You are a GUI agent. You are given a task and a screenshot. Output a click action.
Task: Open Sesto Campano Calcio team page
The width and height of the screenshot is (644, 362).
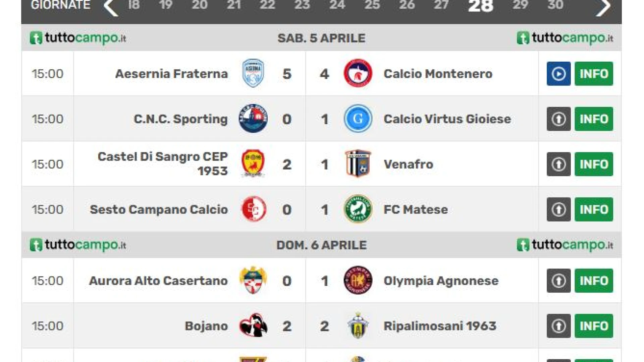pyautogui.click(x=159, y=209)
